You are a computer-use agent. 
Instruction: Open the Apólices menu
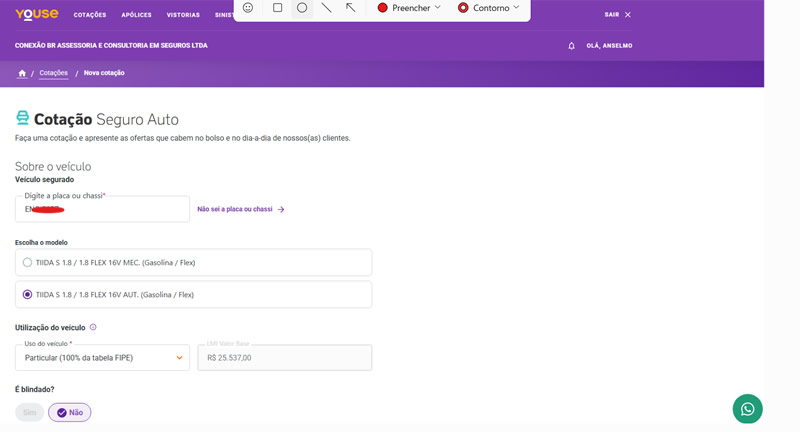pos(136,15)
